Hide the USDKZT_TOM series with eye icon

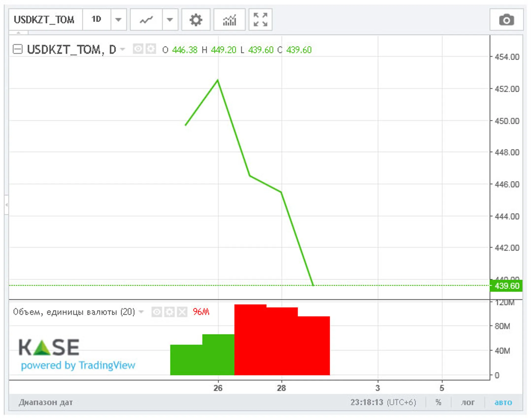click(138, 49)
